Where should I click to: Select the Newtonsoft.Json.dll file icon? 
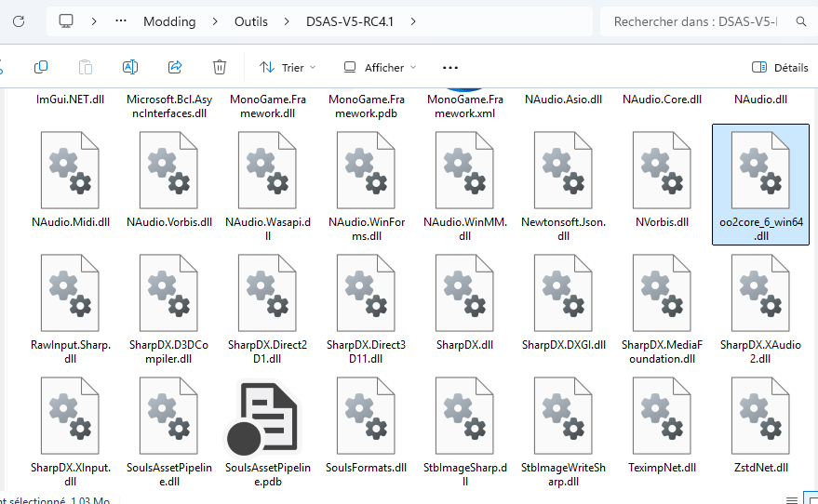point(563,170)
